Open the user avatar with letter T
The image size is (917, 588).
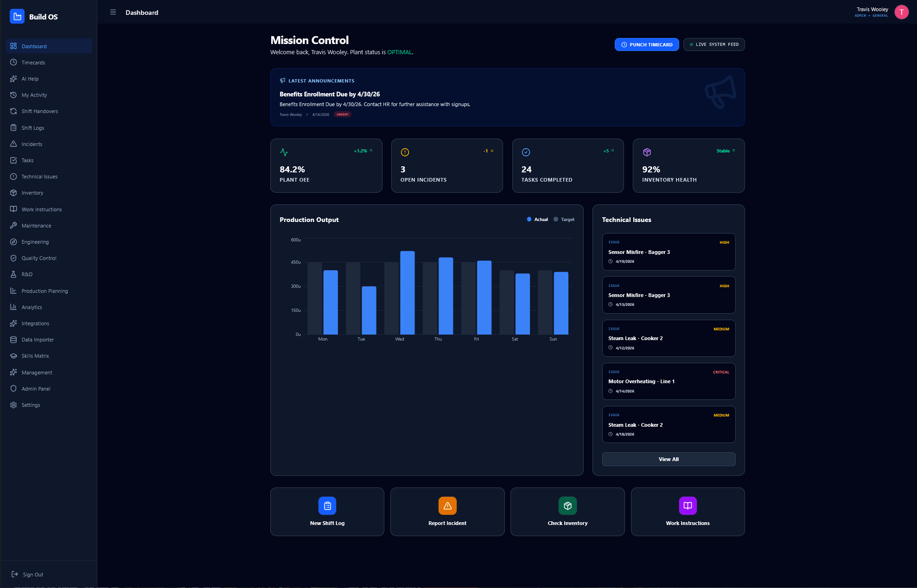[x=901, y=13]
